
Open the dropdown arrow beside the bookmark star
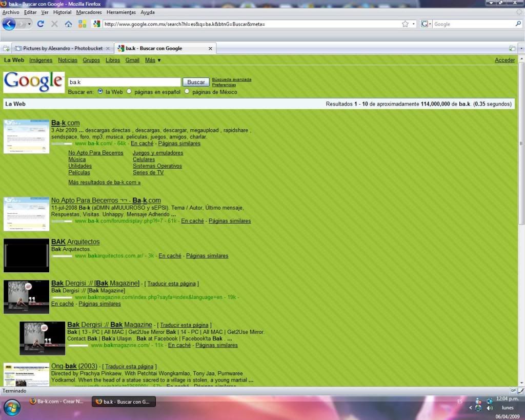[x=414, y=24]
